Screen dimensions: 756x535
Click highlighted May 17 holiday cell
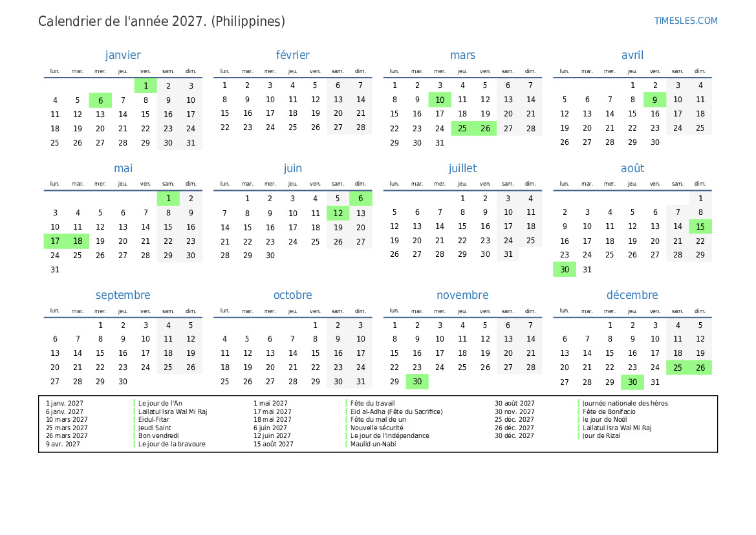click(x=55, y=241)
